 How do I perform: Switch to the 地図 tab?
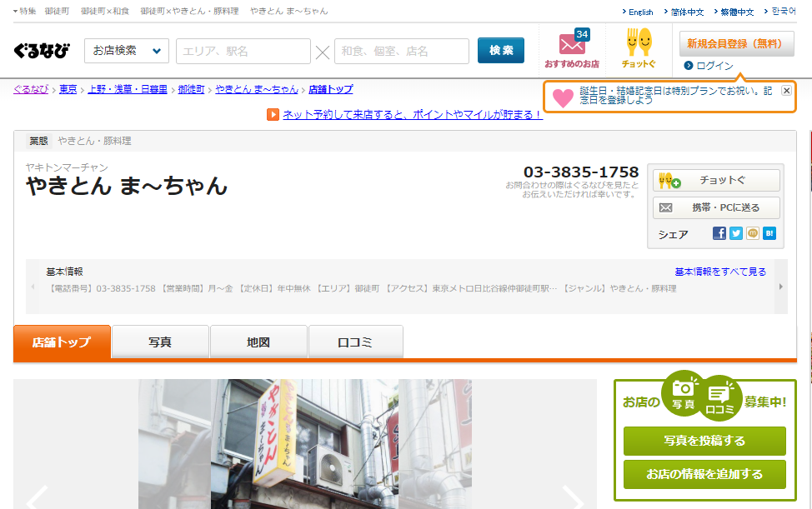coord(258,342)
